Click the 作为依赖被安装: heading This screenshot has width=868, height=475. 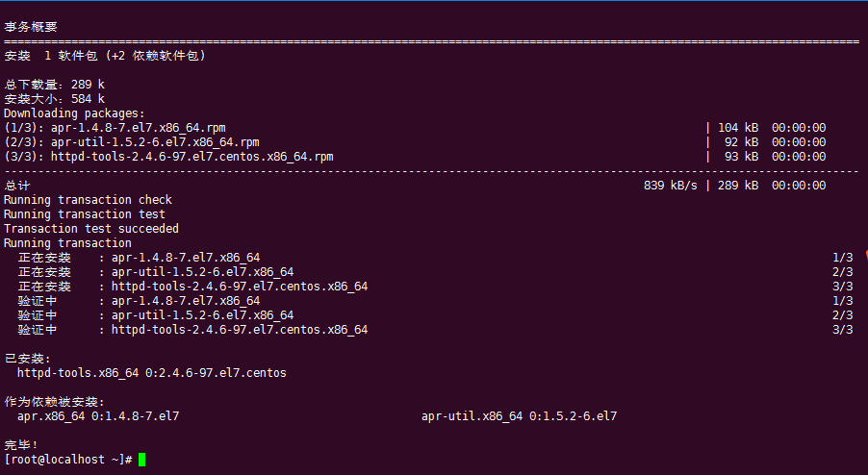coord(54,402)
